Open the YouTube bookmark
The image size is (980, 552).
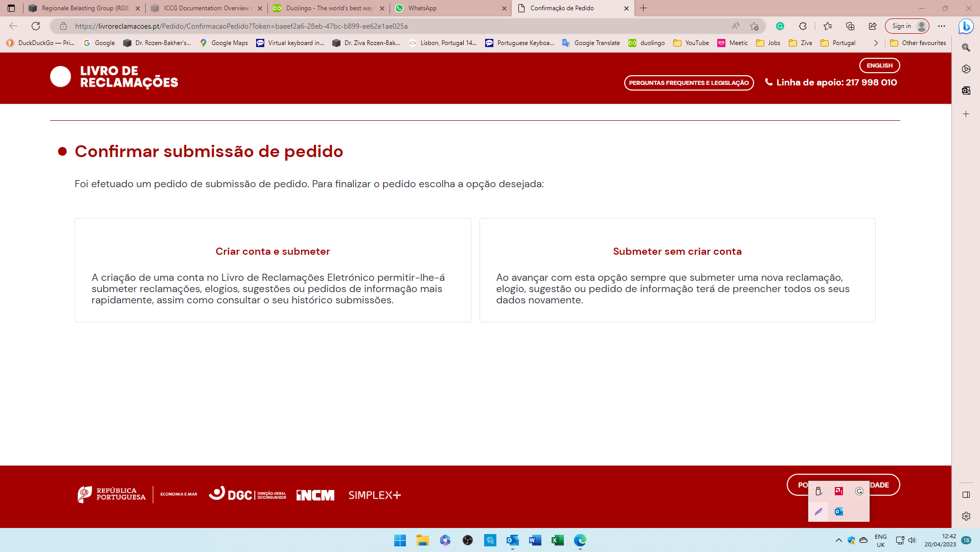(x=691, y=43)
